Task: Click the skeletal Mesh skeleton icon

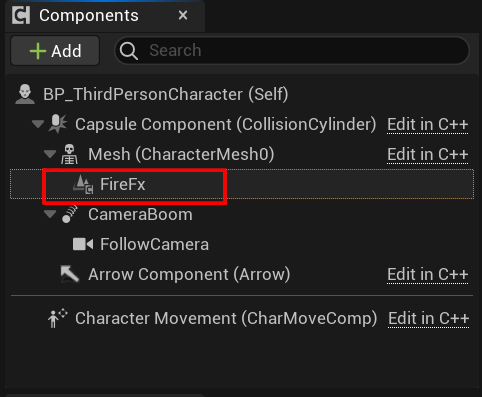Action: click(69, 154)
